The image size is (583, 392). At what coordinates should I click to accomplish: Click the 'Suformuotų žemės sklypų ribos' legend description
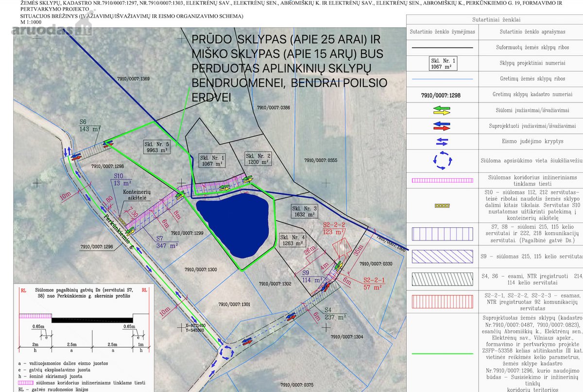532,48
